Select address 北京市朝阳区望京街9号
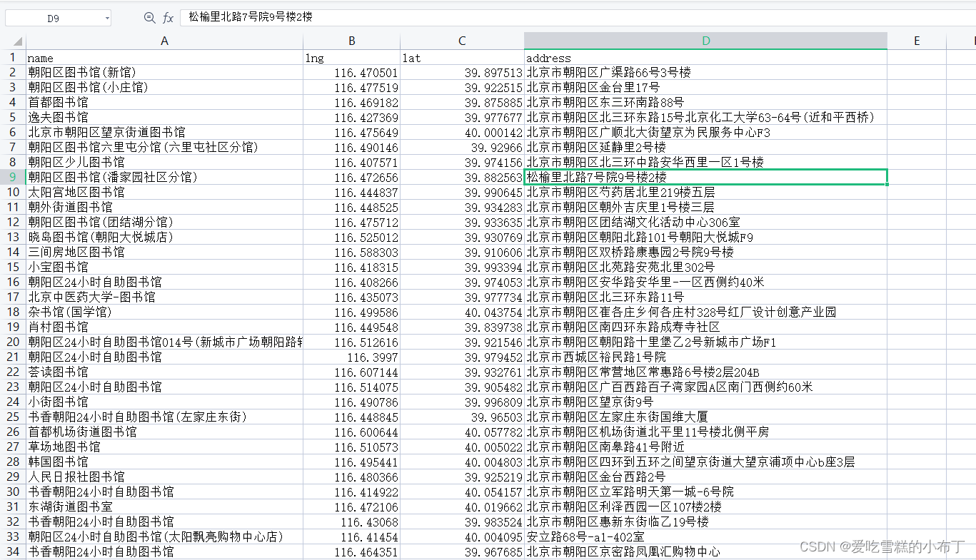The image size is (976, 560). 705,402
